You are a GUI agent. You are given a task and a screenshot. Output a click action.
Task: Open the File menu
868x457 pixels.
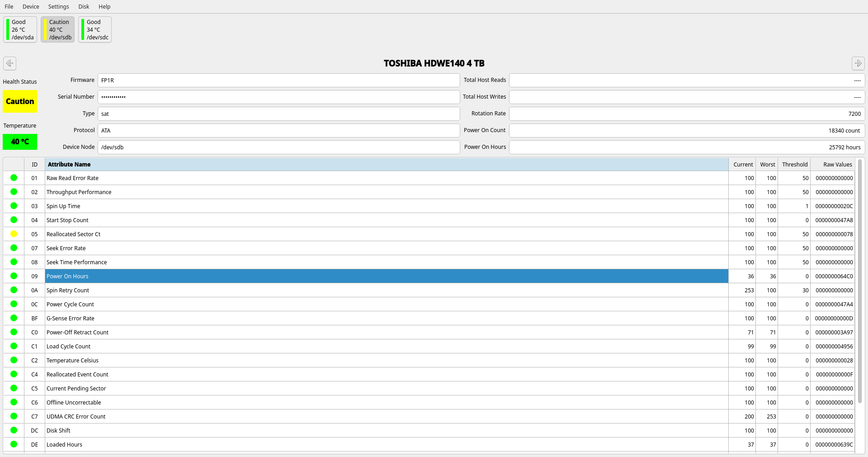pyautogui.click(x=9, y=7)
